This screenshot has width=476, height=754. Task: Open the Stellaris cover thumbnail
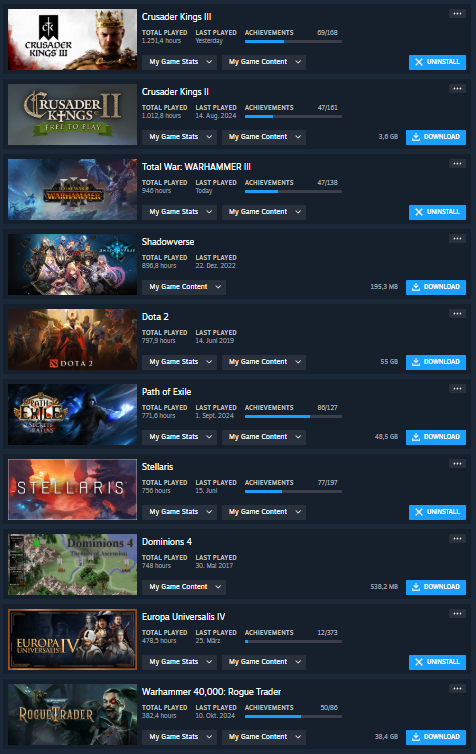click(73, 490)
